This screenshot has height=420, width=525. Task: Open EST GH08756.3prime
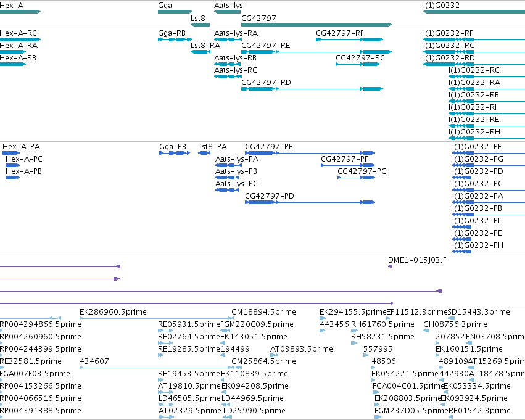pos(426,331)
